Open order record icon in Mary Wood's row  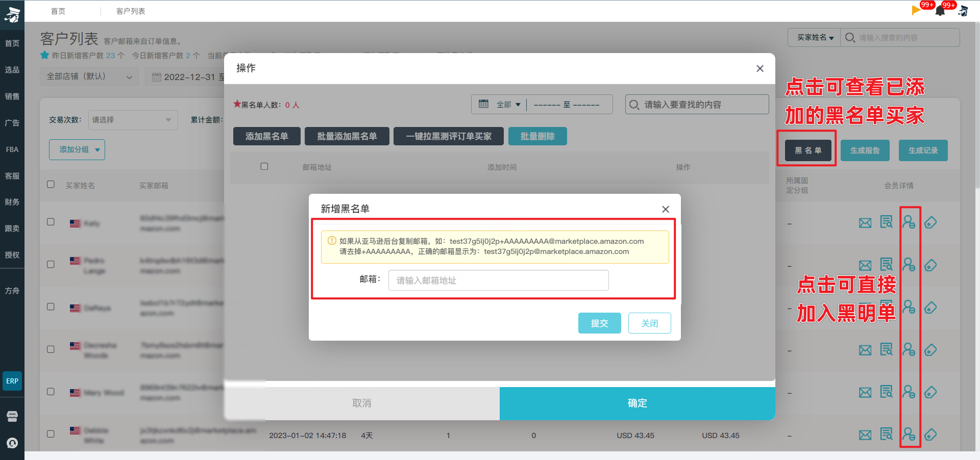click(x=887, y=392)
